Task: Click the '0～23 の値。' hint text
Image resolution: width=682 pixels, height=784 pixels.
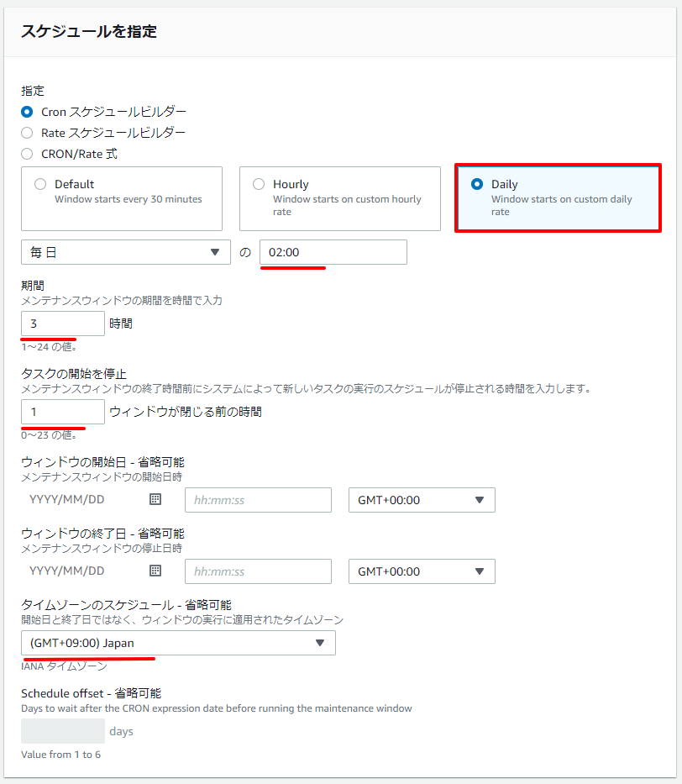Action: tap(49, 435)
